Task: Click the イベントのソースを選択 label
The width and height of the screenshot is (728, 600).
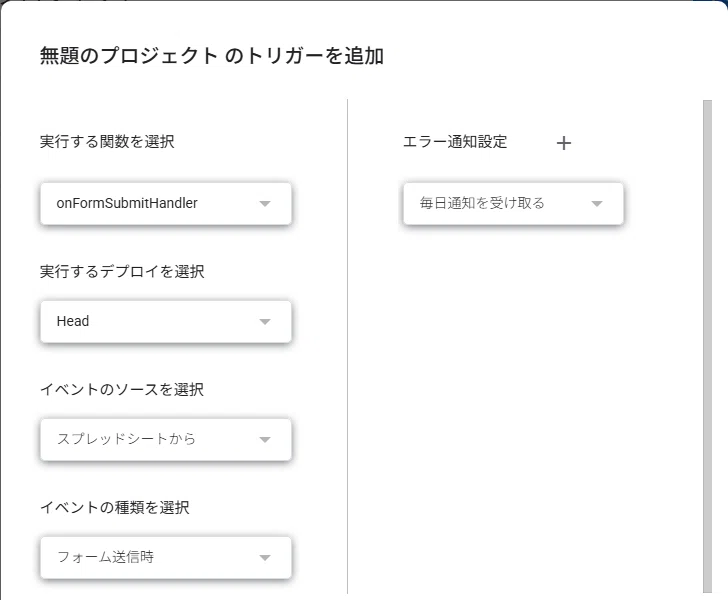Action: [x=122, y=390]
